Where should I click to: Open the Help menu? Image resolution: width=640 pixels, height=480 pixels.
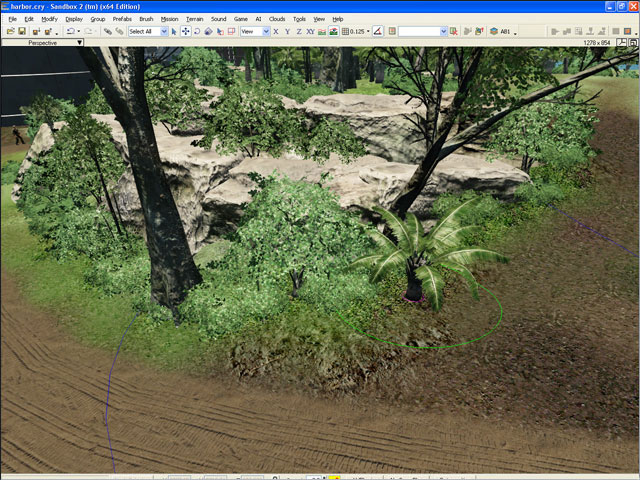point(337,19)
